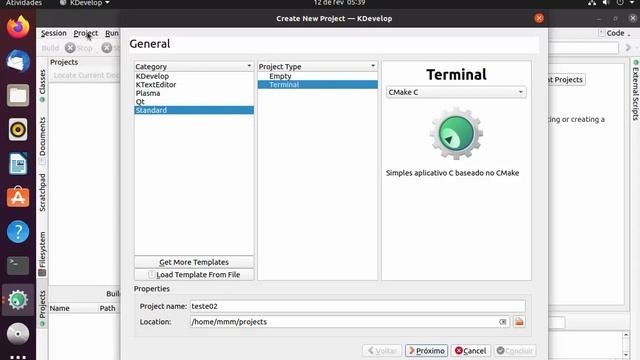
Task: Click the Cancel button
Action: pos(471,351)
